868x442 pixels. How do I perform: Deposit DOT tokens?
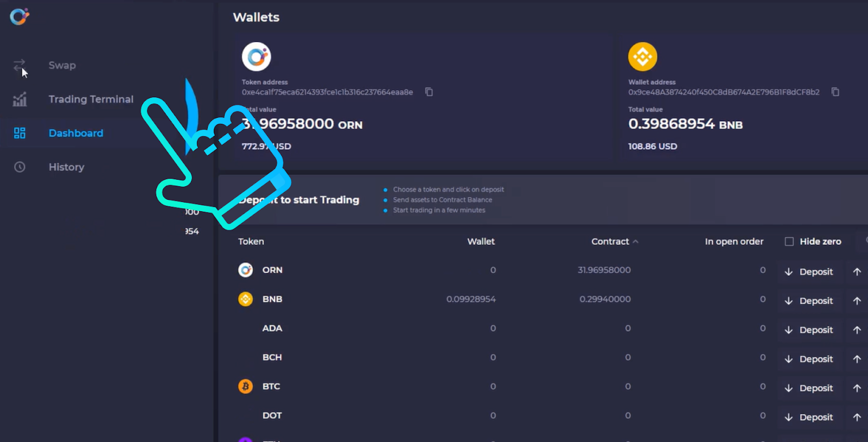click(809, 418)
